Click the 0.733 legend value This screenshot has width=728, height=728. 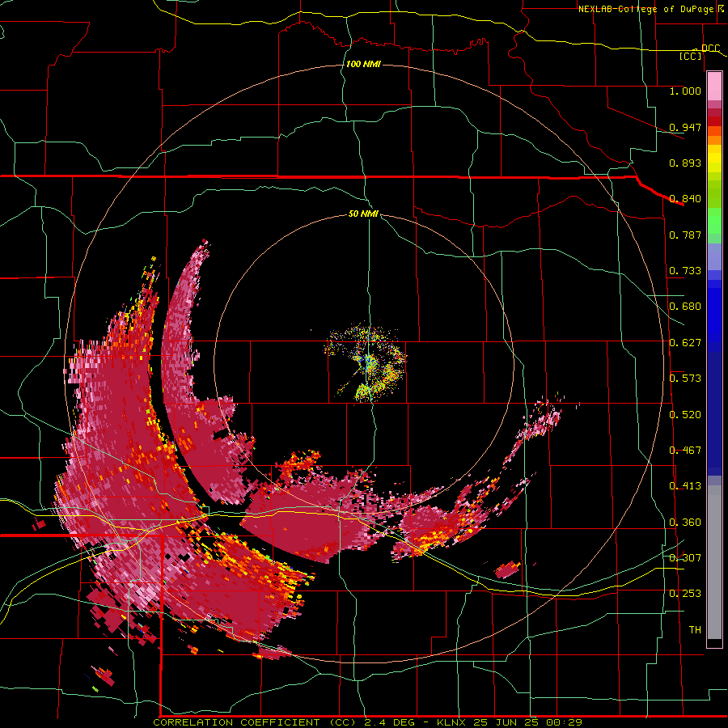(685, 271)
